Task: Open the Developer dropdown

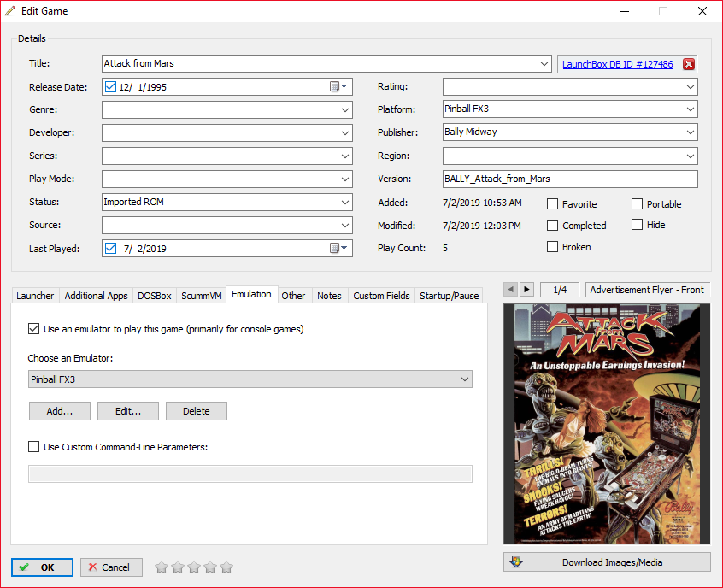Action: (345, 132)
